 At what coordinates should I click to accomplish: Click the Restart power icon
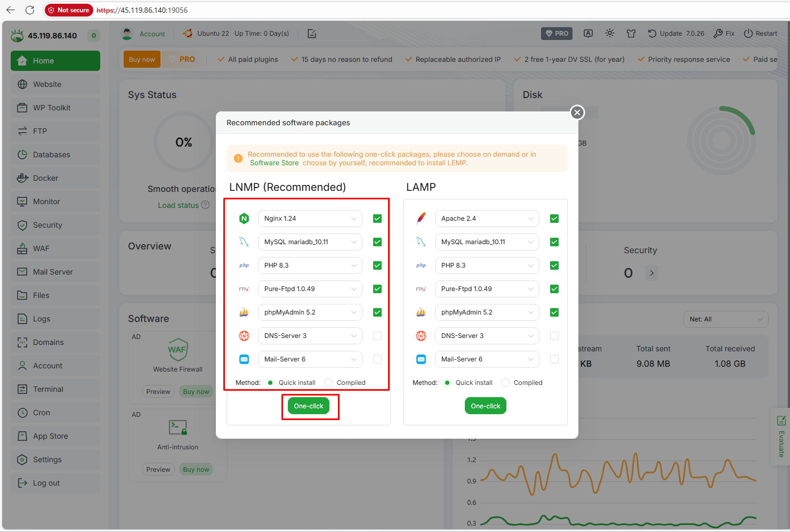748,34
